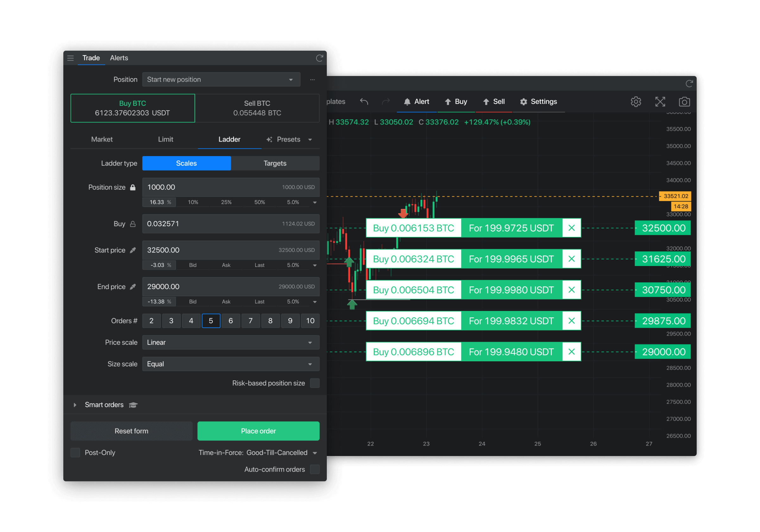Viewport: 760px width, 532px height.
Task: Open chart settings gear icon at right
Action: click(636, 102)
